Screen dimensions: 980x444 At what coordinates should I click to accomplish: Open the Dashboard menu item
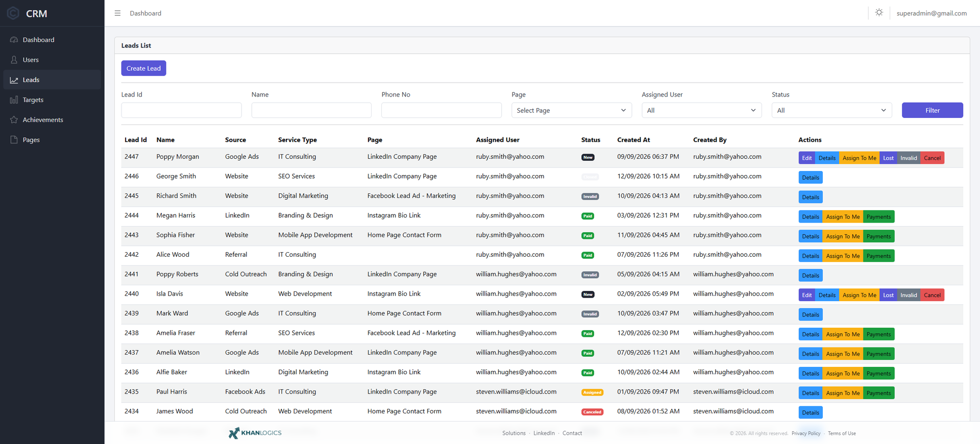[x=52, y=40]
